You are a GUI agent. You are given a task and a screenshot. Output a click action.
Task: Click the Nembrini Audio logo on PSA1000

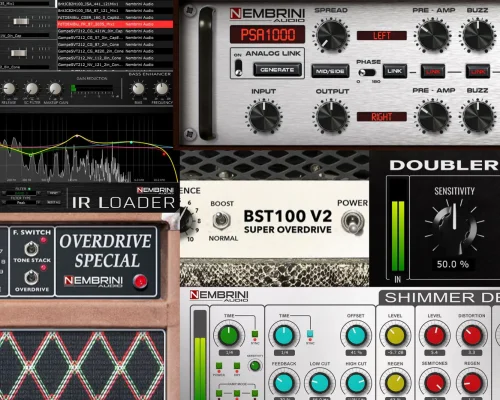point(267,15)
